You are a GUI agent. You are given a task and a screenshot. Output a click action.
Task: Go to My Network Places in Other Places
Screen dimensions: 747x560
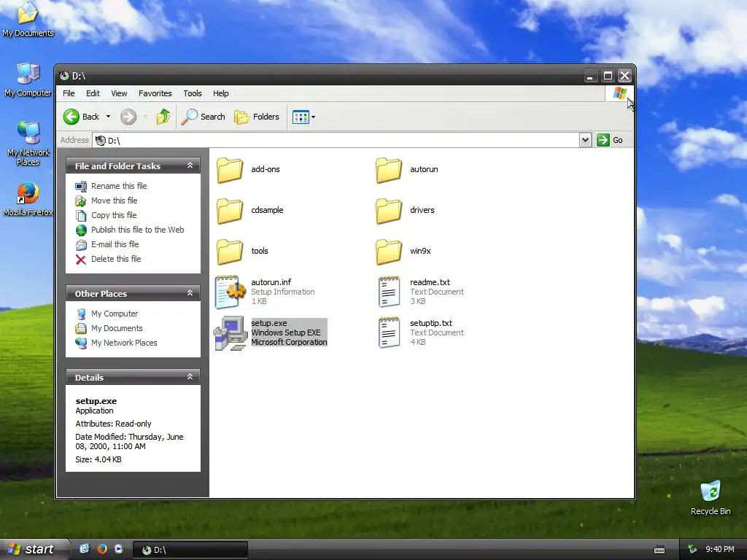click(x=124, y=343)
